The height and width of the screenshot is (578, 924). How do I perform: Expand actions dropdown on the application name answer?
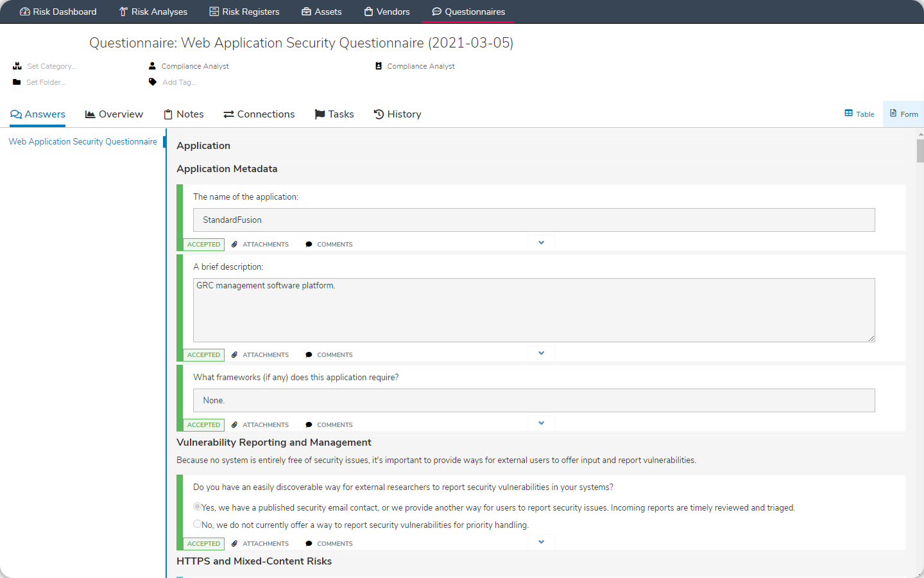point(541,242)
